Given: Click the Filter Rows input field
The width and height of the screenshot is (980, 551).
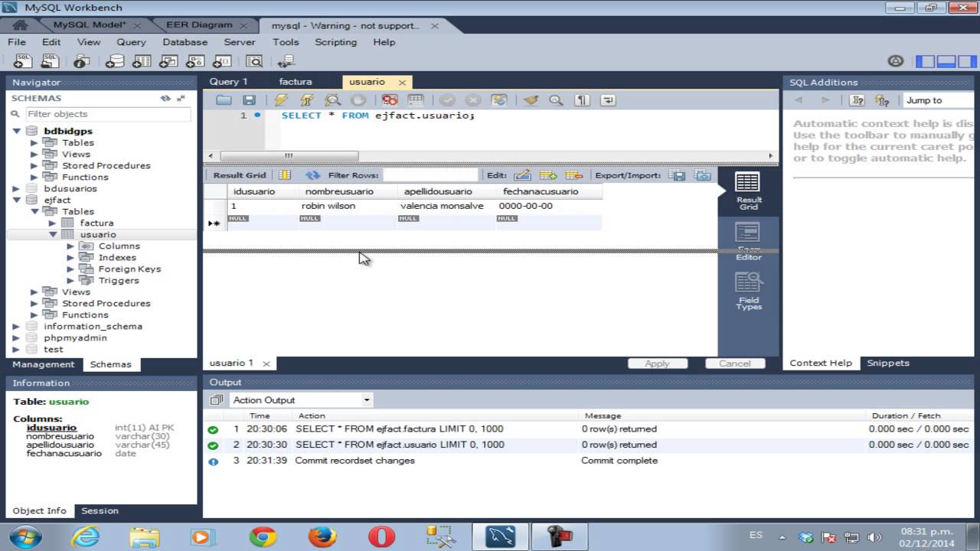Looking at the screenshot, I should click(430, 175).
